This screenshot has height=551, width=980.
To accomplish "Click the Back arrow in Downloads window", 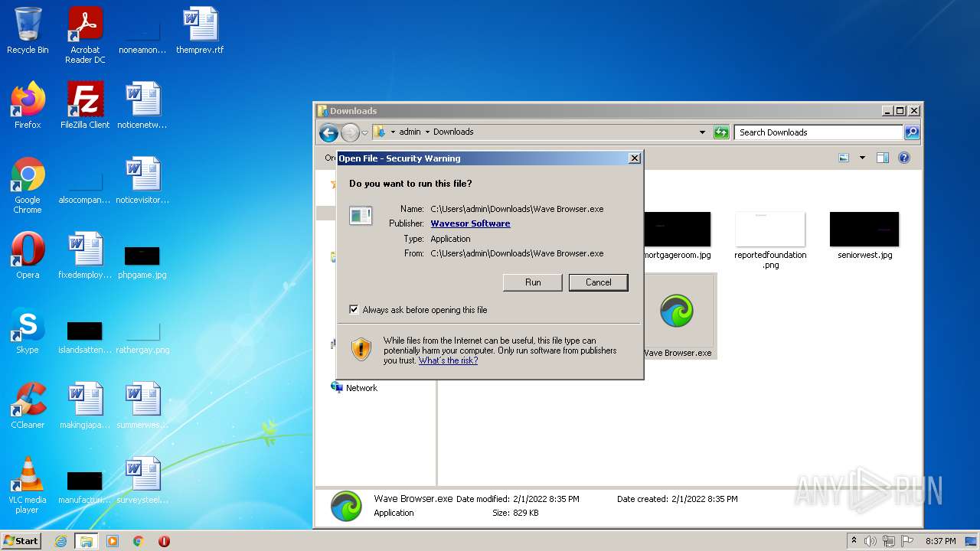I will click(x=328, y=132).
